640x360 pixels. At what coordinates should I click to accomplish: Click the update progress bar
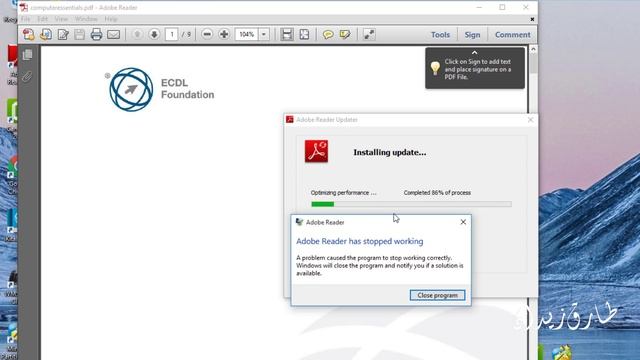pos(411,204)
